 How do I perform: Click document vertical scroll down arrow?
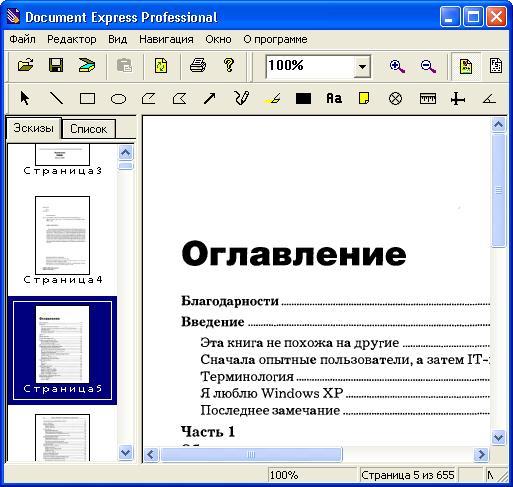pos(498,437)
